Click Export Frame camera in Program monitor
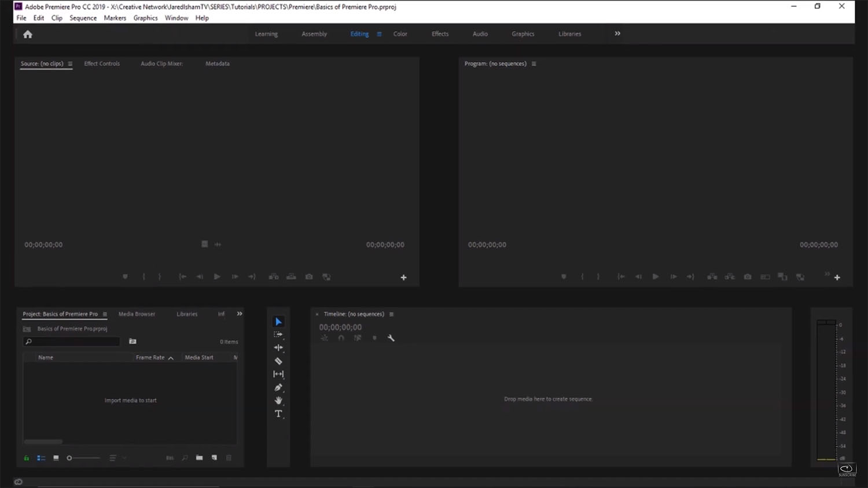 (x=748, y=277)
